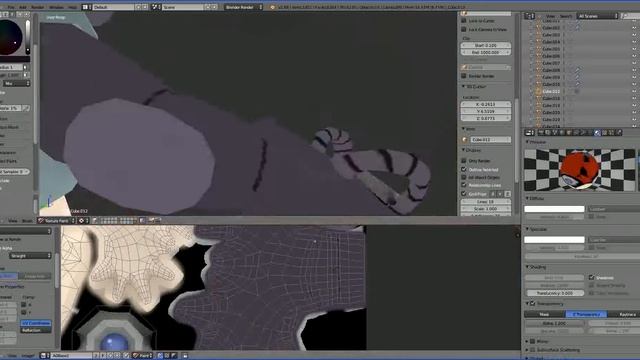Open the Object Constraints properties tab icon
The image size is (640, 360).
(576, 133)
